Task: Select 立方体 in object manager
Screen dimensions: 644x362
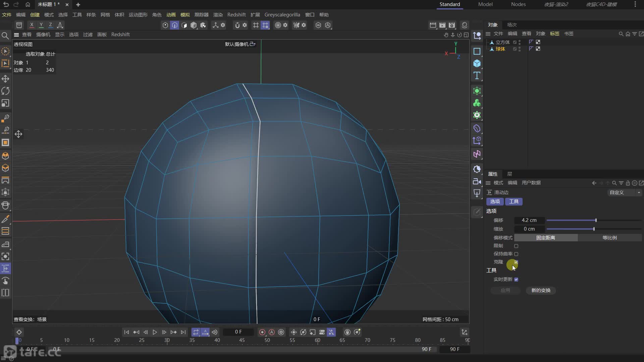Action: click(502, 42)
